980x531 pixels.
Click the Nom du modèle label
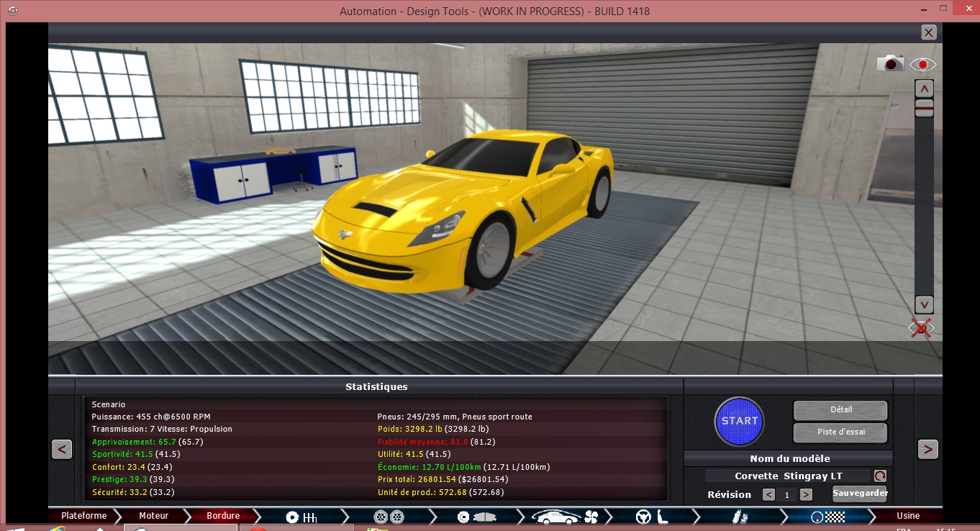(790, 458)
